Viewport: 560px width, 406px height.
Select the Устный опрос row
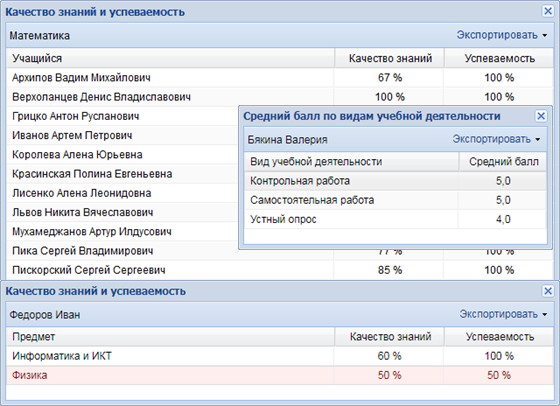pos(395,219)
